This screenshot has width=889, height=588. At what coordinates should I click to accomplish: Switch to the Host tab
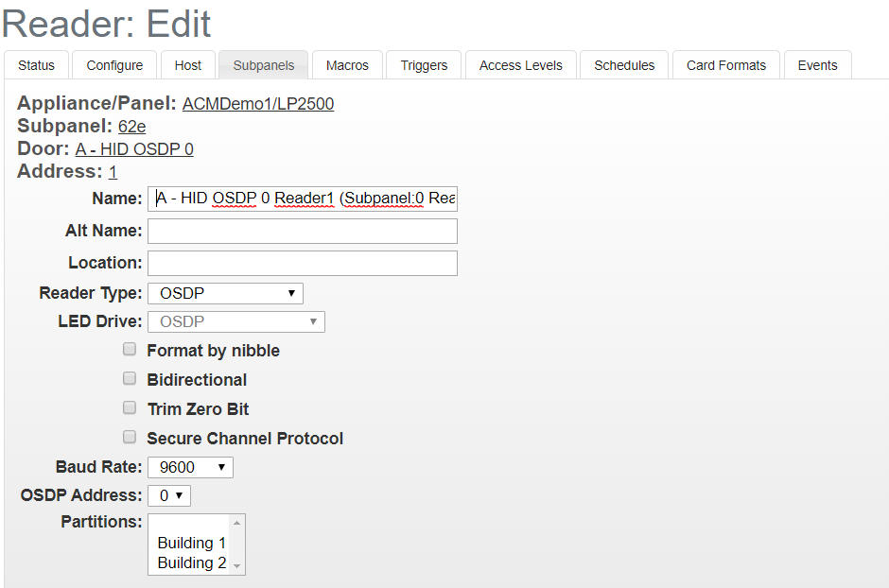187,64
